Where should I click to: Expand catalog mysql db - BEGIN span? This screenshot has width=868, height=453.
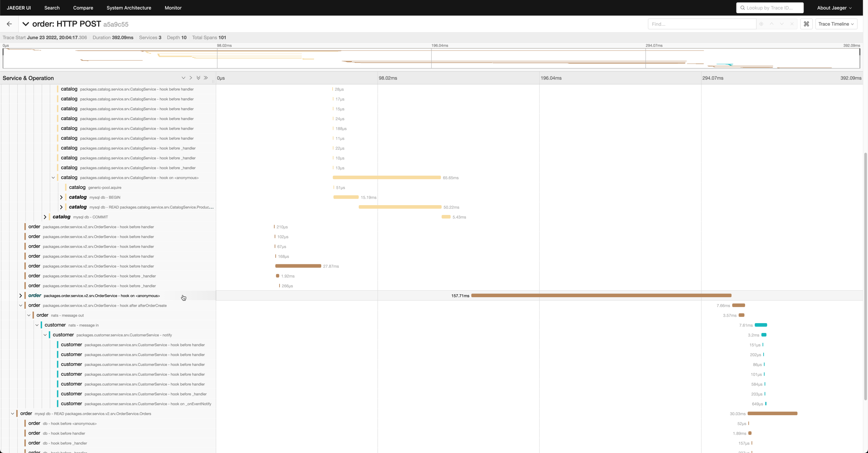click(61, 197)
